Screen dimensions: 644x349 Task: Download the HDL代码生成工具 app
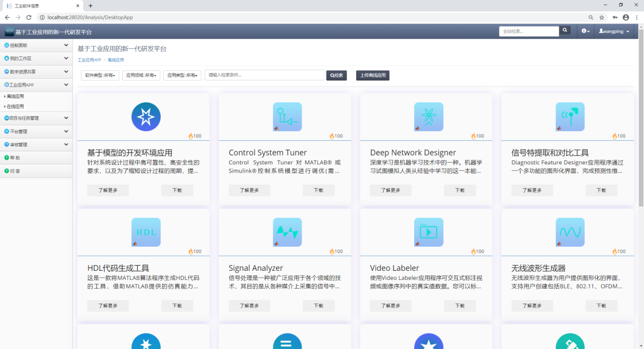pos(177,306)
